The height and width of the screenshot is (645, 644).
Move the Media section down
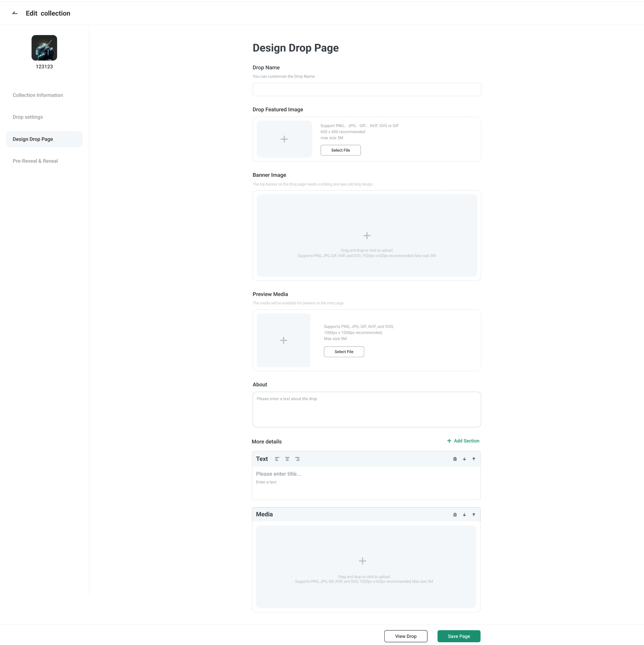tap(464, 515)
